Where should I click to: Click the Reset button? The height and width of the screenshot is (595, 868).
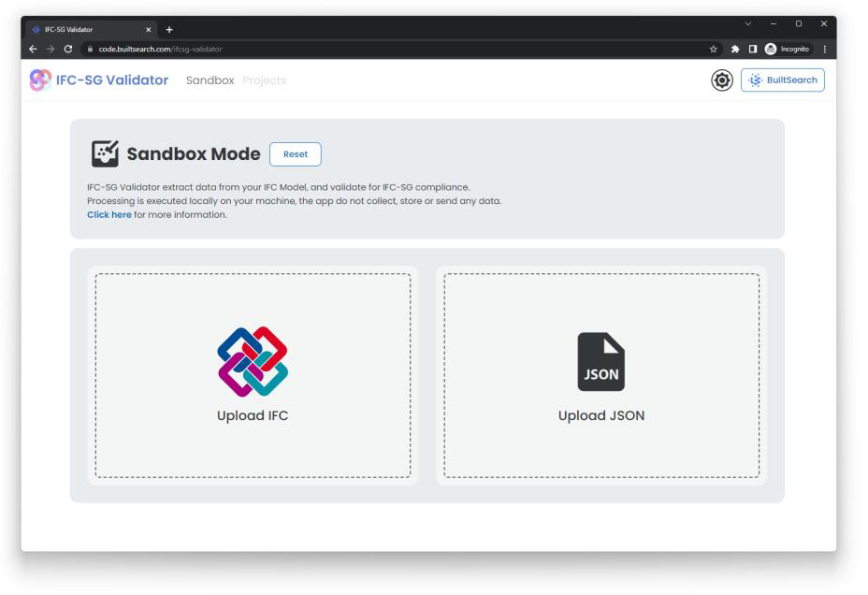tap(295, 154)
